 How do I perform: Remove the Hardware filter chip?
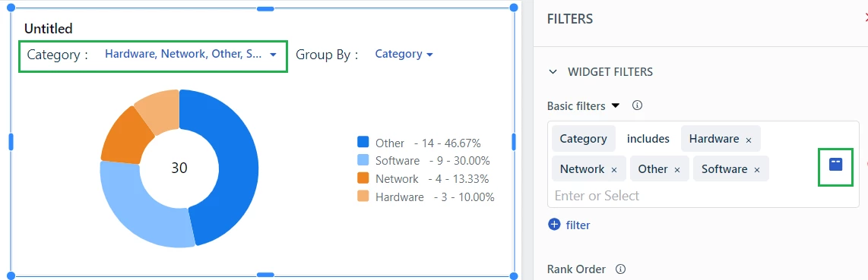(x=749, y=140)
